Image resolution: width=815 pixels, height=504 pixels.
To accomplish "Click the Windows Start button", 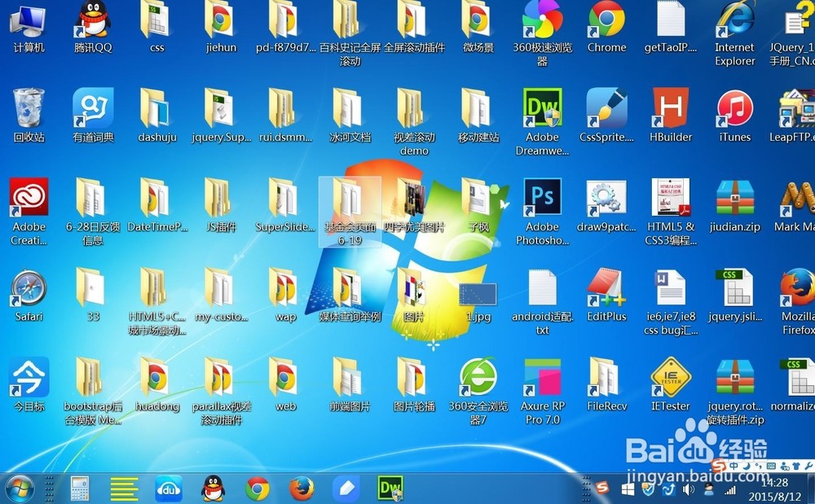I will coord(20,489).
